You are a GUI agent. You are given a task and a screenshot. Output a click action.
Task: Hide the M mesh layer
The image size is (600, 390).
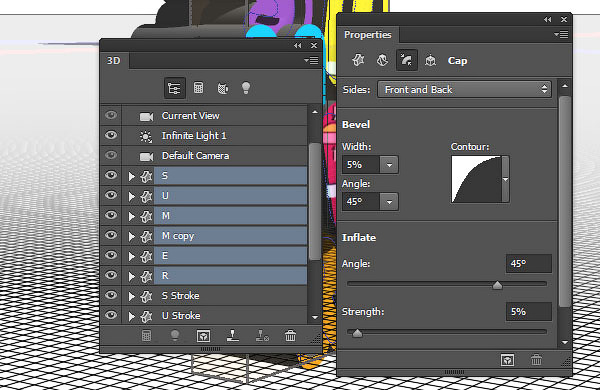pos(111,215)
